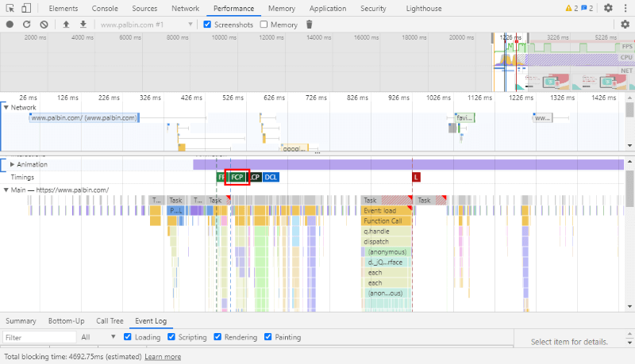Toggle the Memory checkbox
Viewport: 635px width, 364px height.
[264, 25]
